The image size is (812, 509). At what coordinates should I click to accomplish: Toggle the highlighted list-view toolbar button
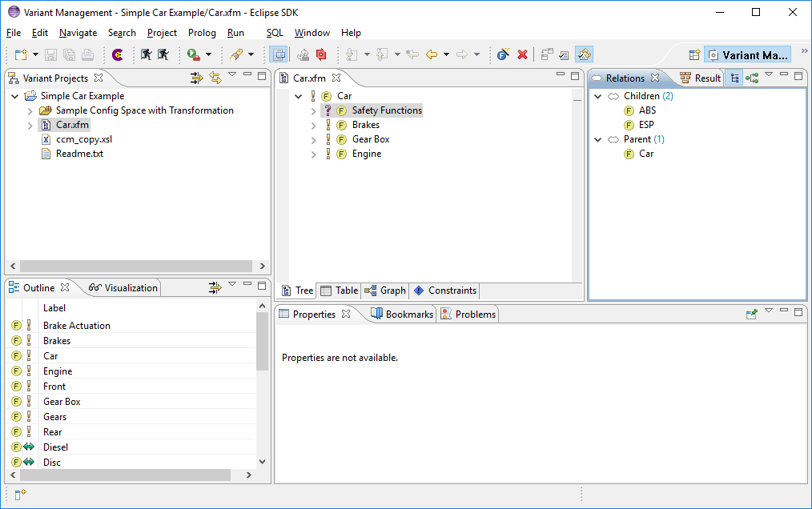click(279, 54)
